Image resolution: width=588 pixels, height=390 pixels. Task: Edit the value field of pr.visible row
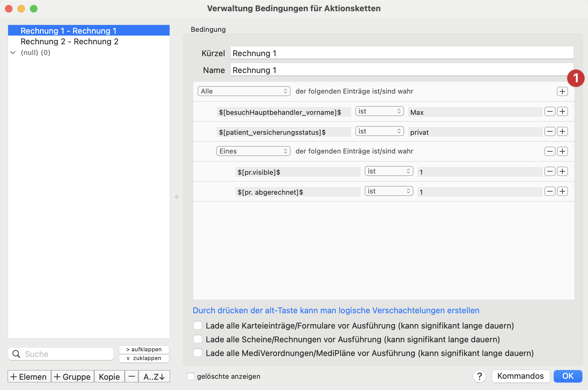480,172
